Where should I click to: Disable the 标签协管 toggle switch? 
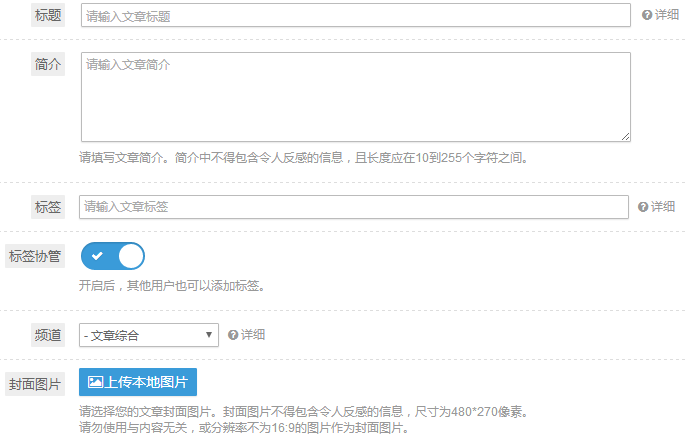pos(112,257)
